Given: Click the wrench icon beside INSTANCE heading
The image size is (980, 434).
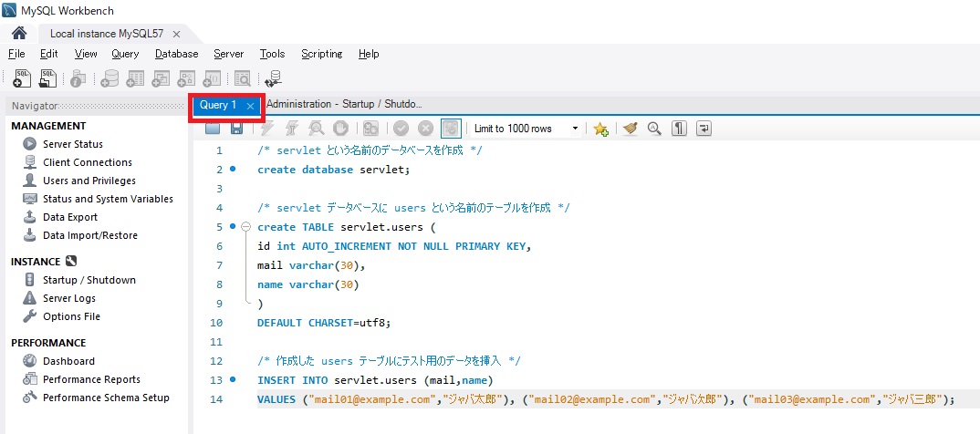Looking at the screenshot, I should pos(70,262).
